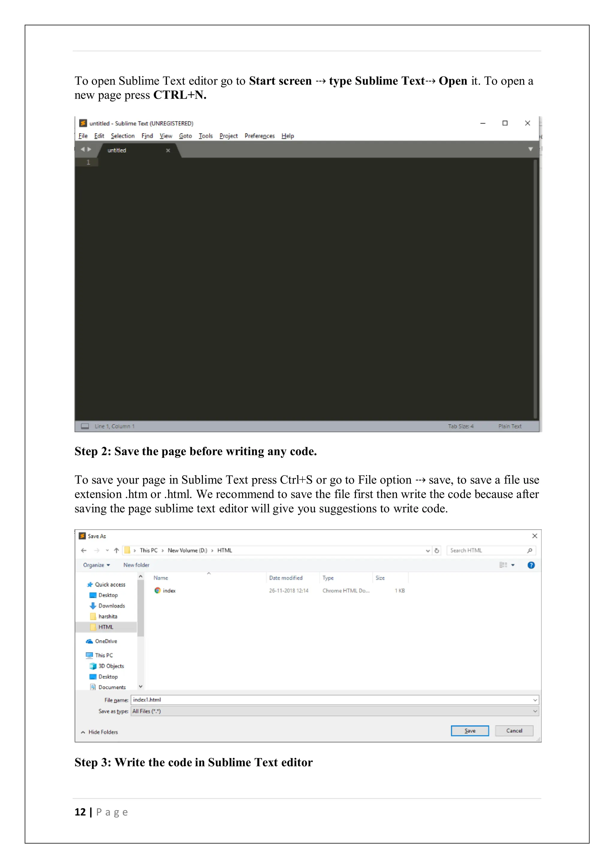Image resolution: width=614 pixels, height=868 pixels.
Task: Click the search magnifier icon
Action: 530,550
